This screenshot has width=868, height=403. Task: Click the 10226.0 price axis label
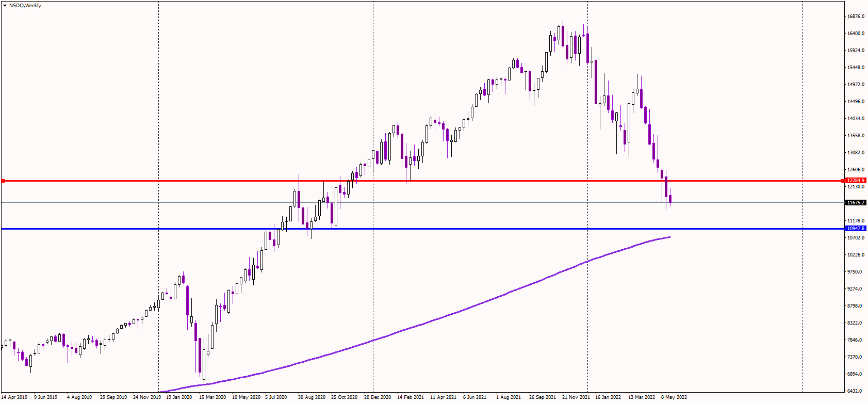856,255
